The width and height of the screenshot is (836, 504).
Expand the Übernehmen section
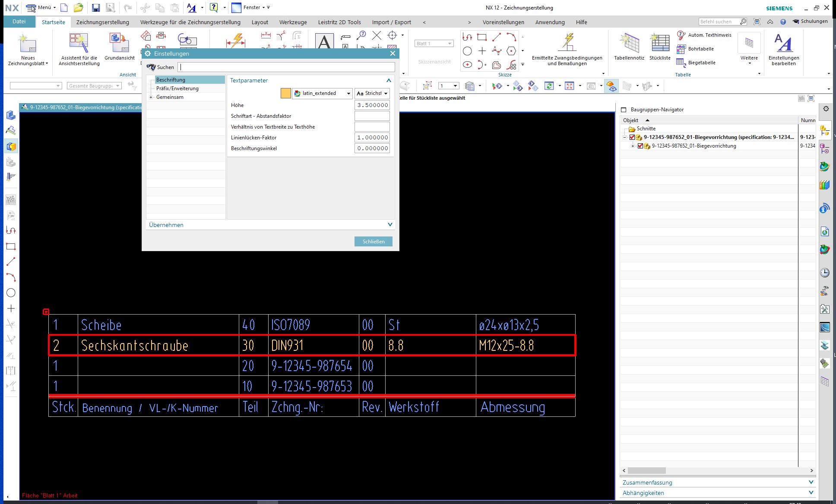coord(390,225)
